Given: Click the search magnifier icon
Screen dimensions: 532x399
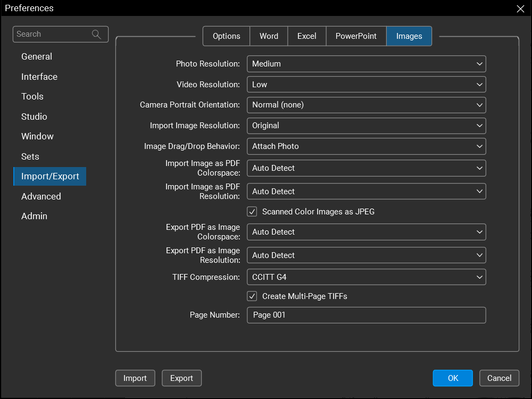Looking at the screenshot, I should (96, 35).
